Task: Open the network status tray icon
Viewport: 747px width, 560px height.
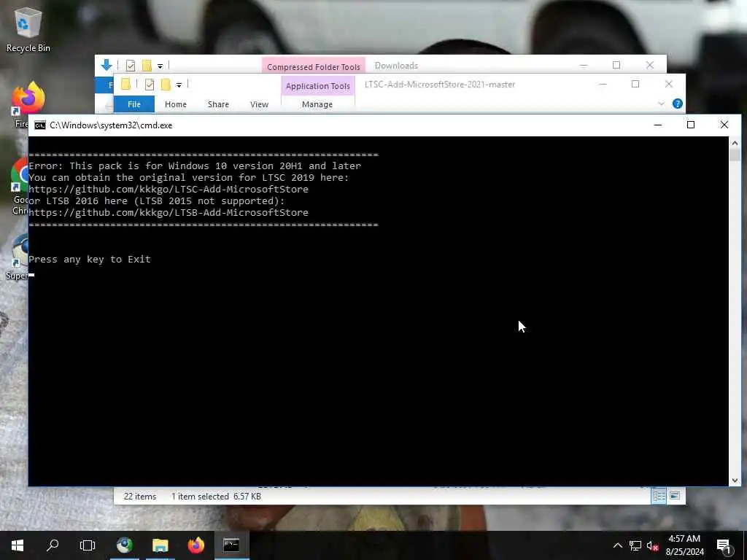Action: tap(635, 545)
